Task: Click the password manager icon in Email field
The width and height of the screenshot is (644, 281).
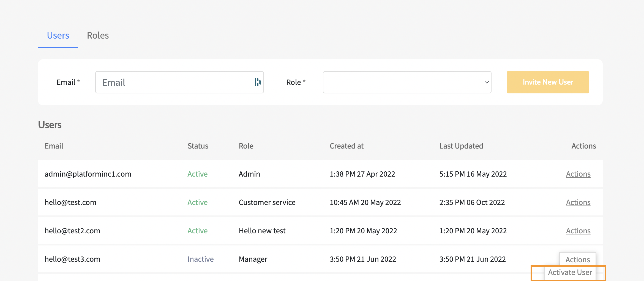Action: point(257,82)
